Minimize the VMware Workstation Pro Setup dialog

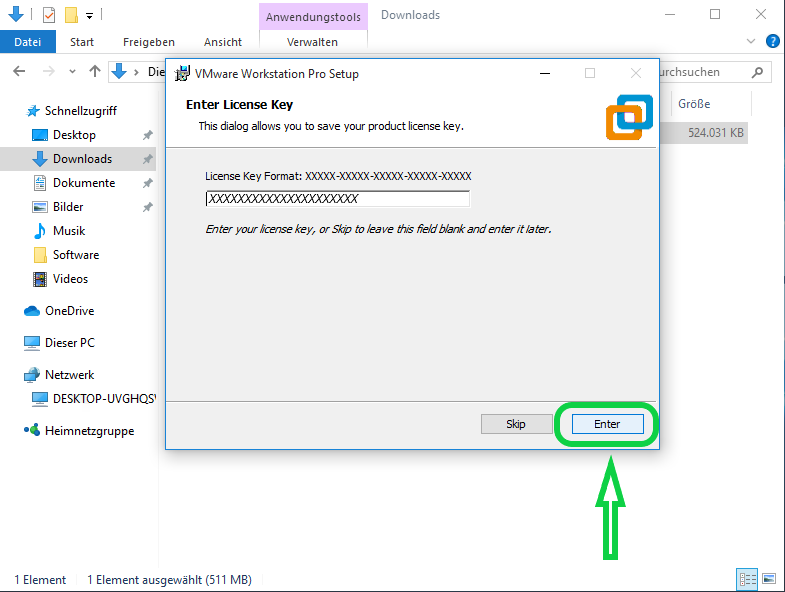pyautogui.click(x=545, y=74)
